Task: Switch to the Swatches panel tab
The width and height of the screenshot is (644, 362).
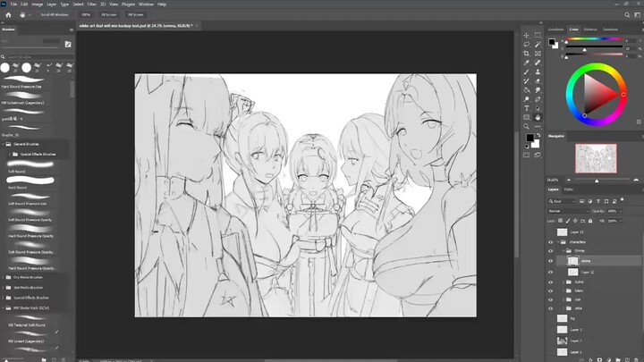Action: click(x=611, y=29)
